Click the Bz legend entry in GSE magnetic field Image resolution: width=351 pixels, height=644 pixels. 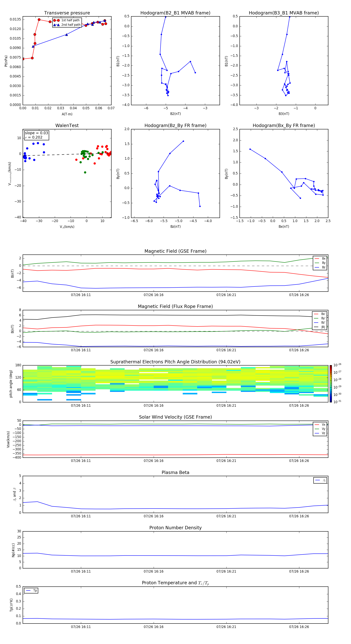[320, 267]
